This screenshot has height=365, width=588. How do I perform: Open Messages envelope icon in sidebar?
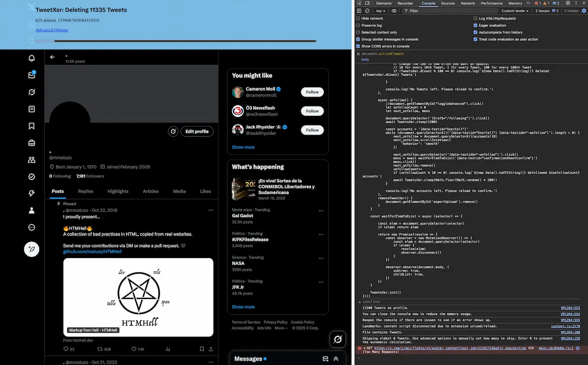coord(32,75)
